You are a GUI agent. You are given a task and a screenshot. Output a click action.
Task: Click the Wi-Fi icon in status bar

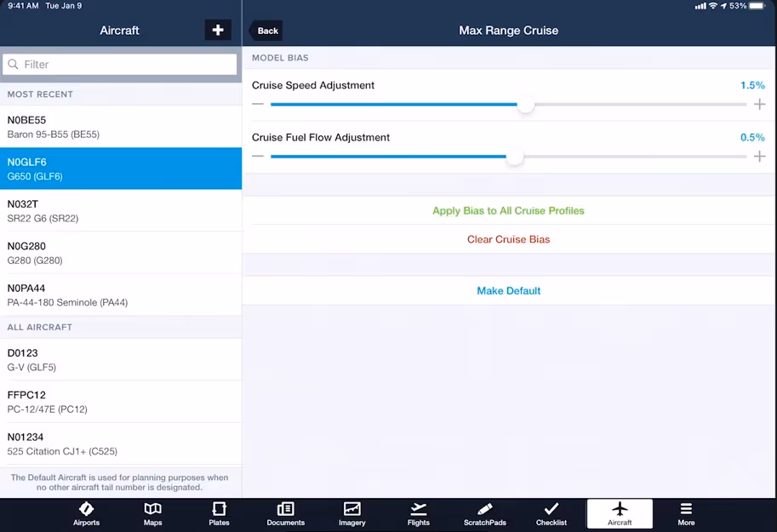(x=712, y=6)
